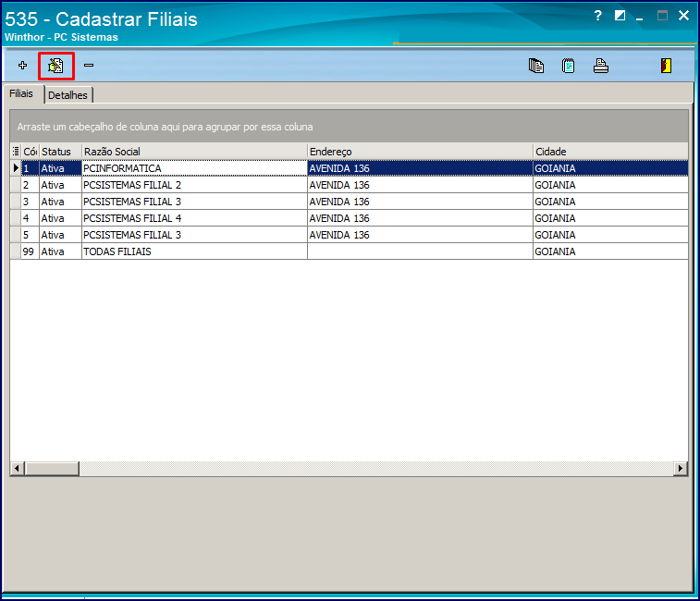Click the horizontal scrollbar left arrow
Screen dimensions: 700x601
(18, 469)
